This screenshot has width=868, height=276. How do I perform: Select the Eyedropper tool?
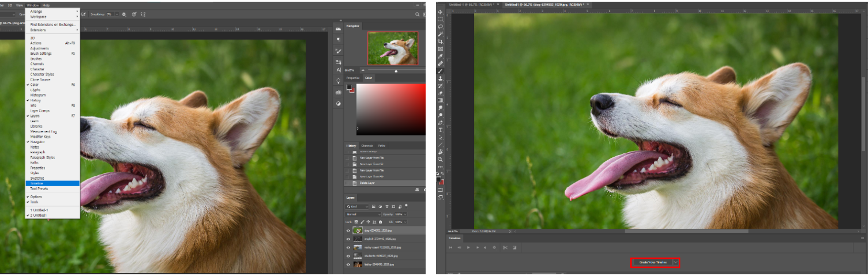tap(440, 56)
